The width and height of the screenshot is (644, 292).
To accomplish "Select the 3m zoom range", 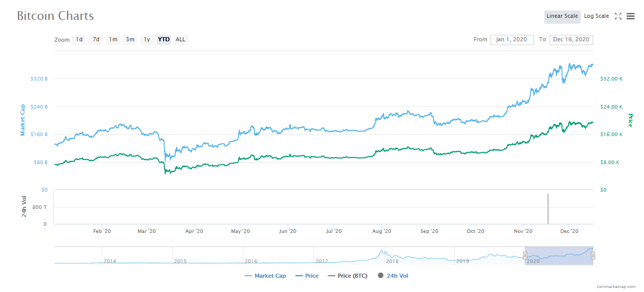I will (130, 40).
